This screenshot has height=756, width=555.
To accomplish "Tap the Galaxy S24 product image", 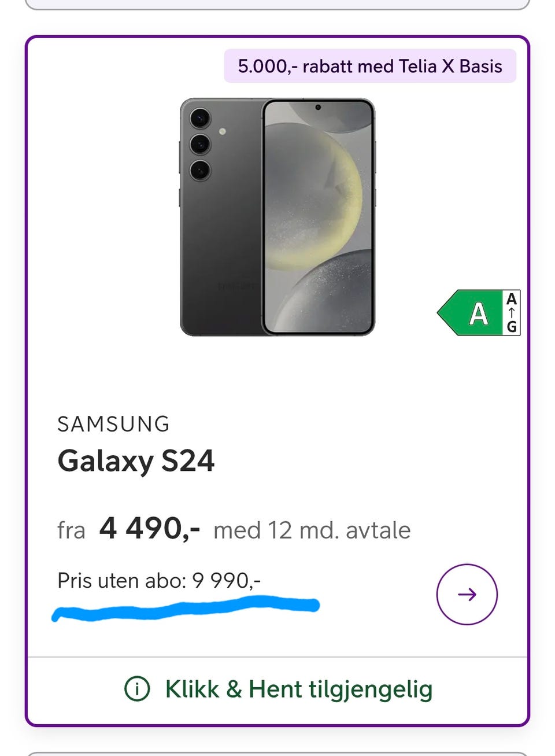I will pyautogui.click(x=277, y=217).
